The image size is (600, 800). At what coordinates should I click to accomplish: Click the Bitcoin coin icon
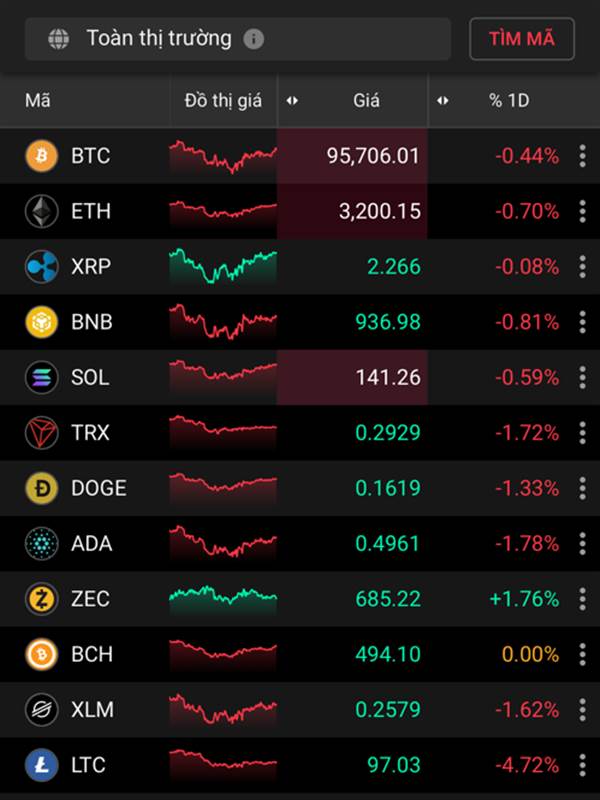coord(42,156)
